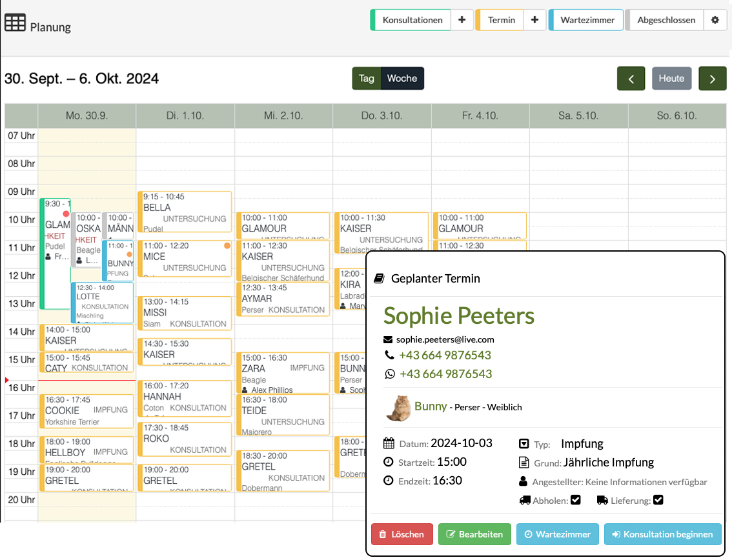
Task: Toggle the Abholen checkbox
Action: pyautogui.click(x=576, y=500)
